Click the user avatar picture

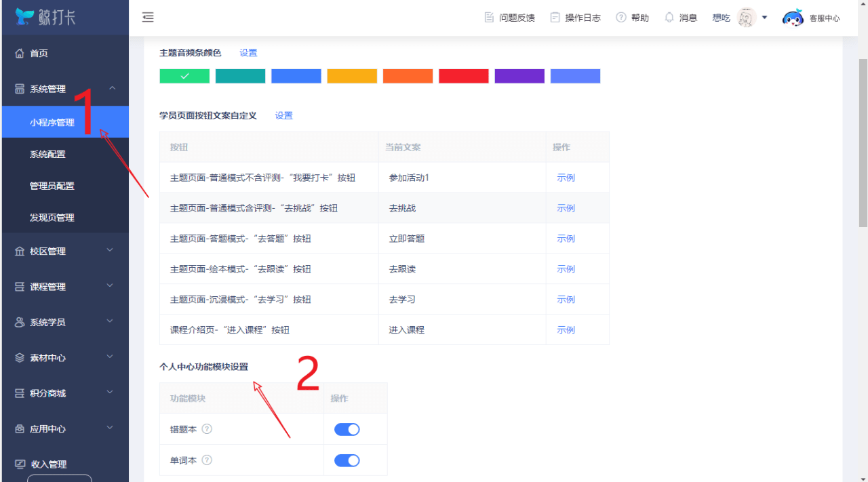(747, 18)
